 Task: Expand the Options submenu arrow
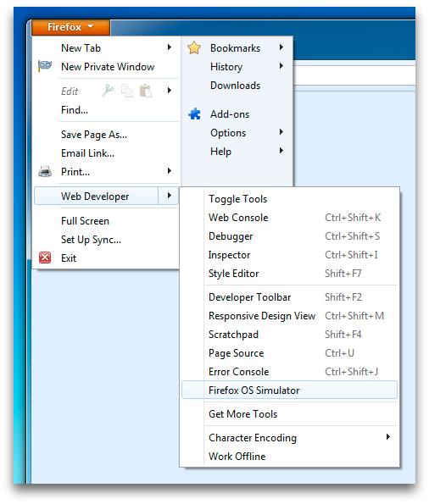coord(281,132)
